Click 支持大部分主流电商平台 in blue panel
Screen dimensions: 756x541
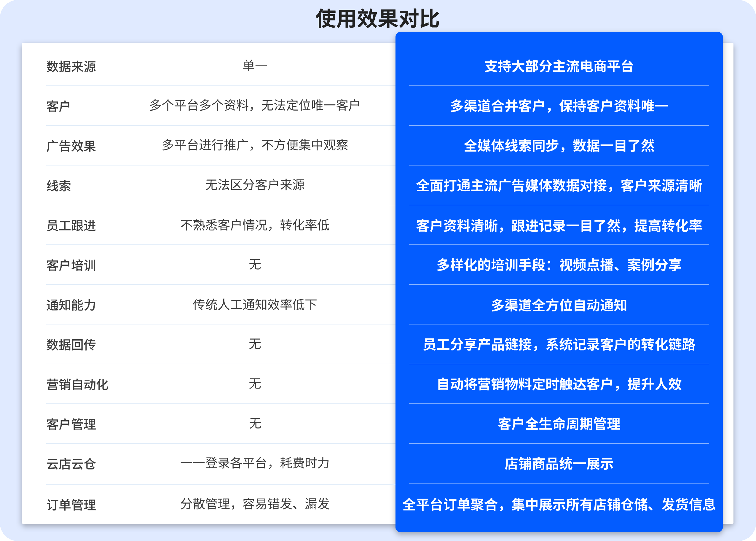[x=559, y=66]
